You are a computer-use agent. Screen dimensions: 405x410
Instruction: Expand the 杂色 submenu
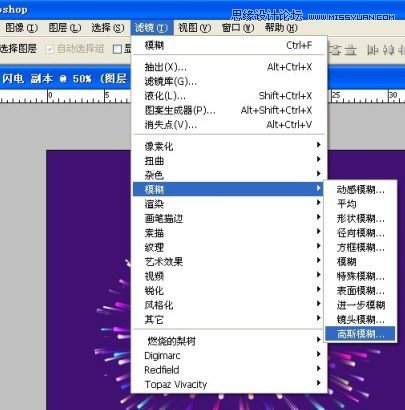coord(229,175)
